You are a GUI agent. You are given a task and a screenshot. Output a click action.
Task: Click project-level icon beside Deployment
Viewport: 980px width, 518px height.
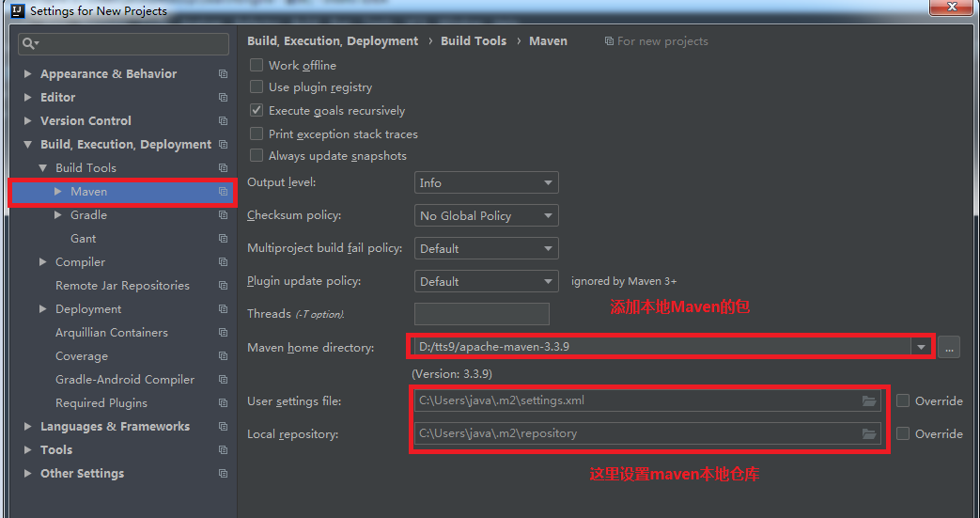223,309
